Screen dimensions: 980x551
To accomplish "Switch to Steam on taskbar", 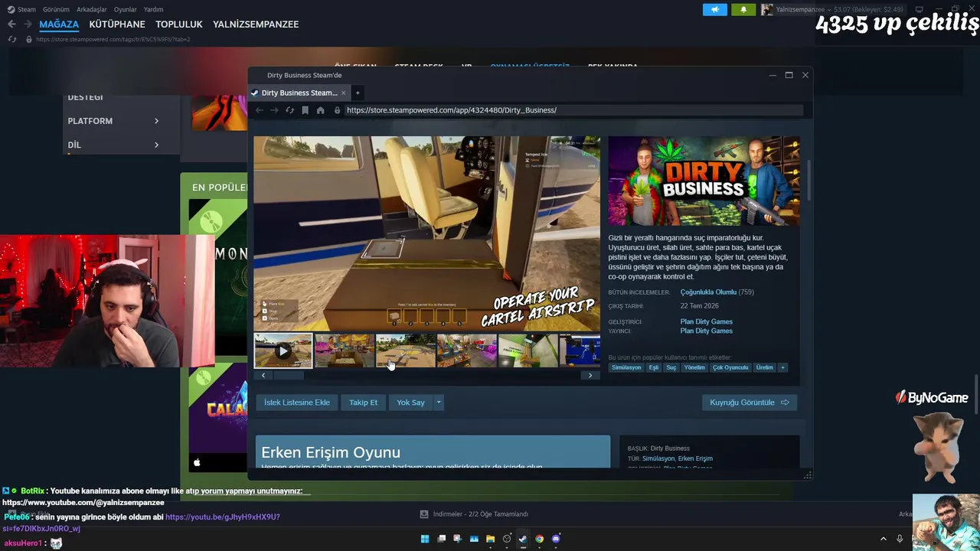I will 523,539.
